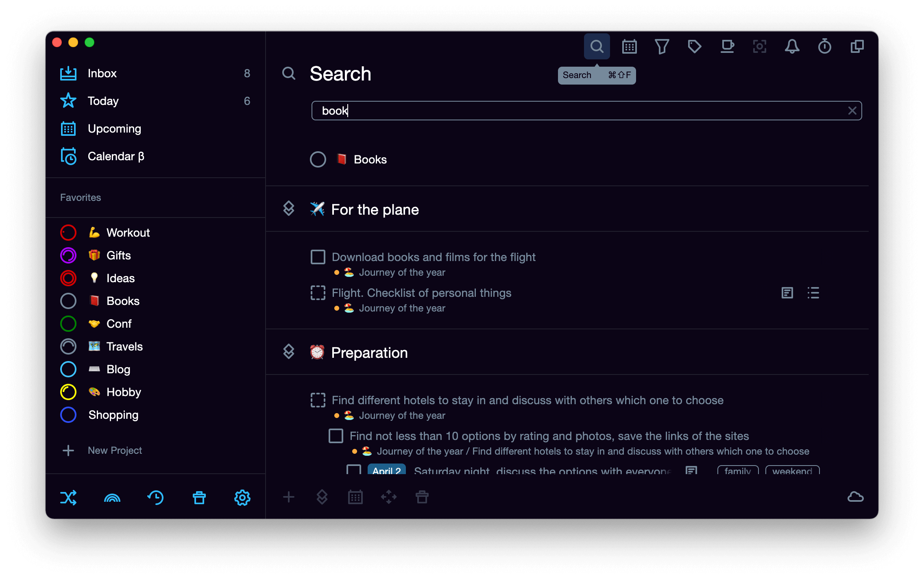The height and width of the screenshot is (579, 924).
Task: Click the Books project circle in search results
Action: (318, 159)
